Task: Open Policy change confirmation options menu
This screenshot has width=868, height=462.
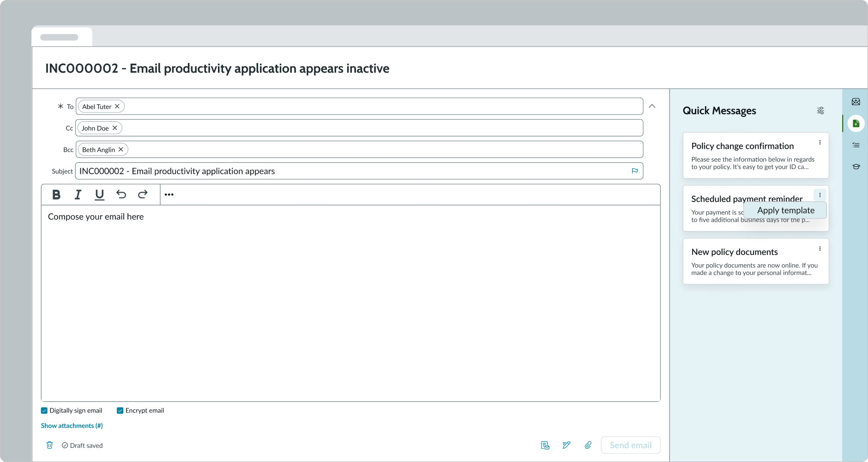Action: pos(820,143)
